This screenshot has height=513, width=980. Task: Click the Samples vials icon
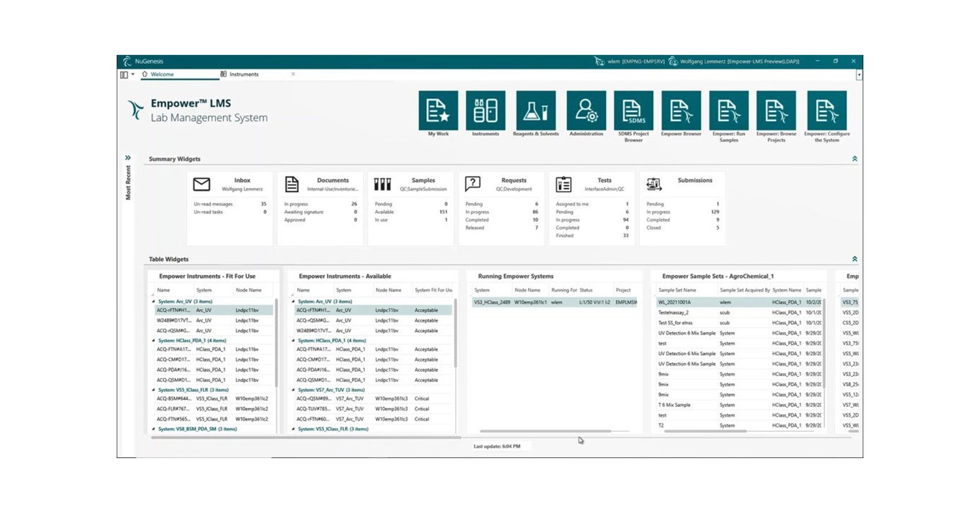click(x=382, y=184)
